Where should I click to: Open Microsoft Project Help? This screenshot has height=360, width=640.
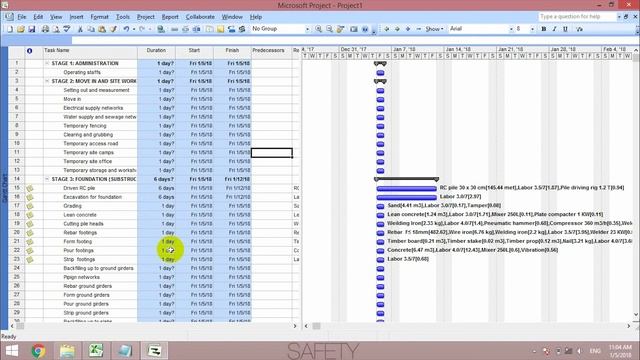click(x=365, y=29)
